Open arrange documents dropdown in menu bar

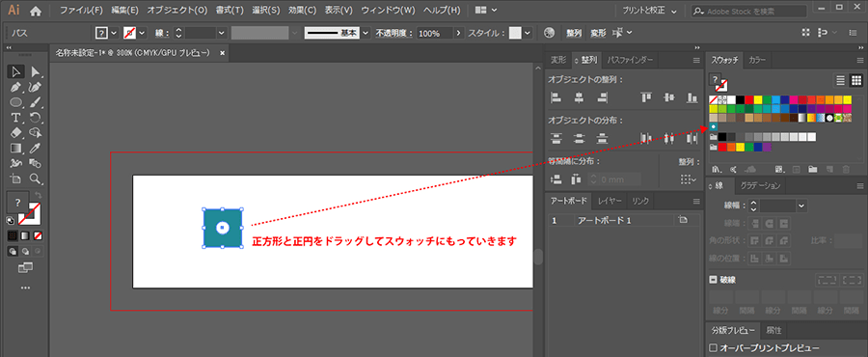tap(485, 11)
